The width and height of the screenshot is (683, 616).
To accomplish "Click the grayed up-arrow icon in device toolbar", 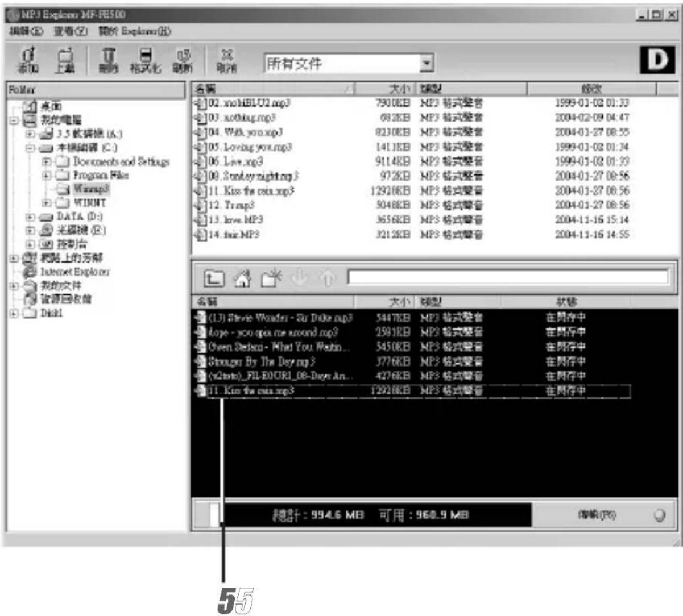I will pyautogui.click(x=328, y=278).
